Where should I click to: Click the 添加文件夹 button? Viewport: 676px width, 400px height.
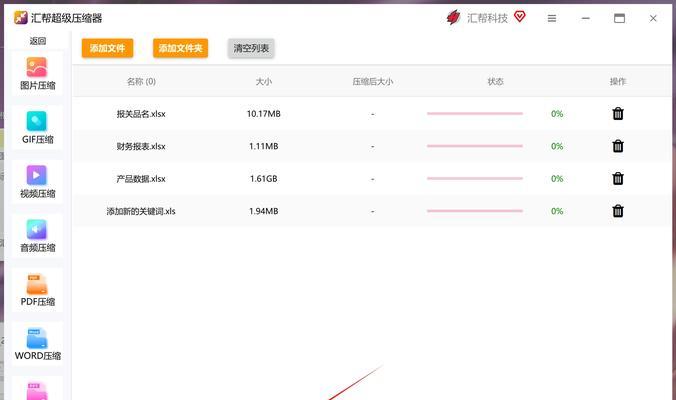tap(180, 48)
